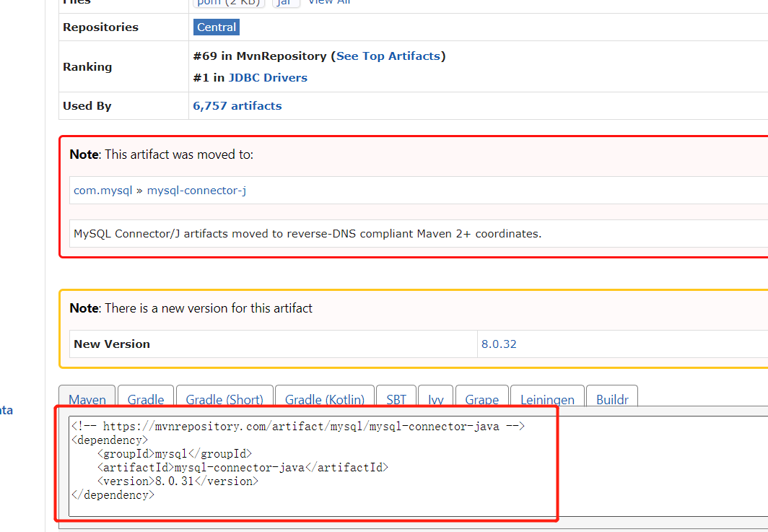
Task: Click the '#69 in MvnRepository' text
Action: pyautogui.click(x=260, y=56)
